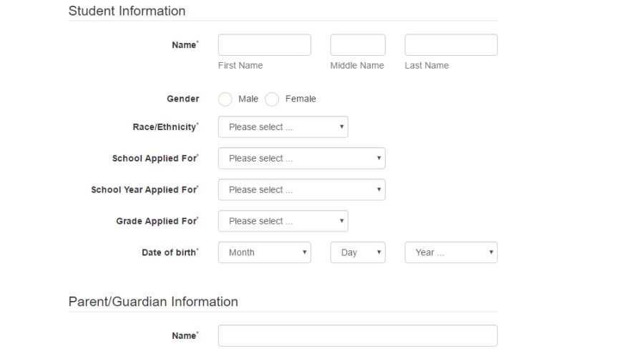Click the "Race/Ethnicity" field label

pyautogui.click(x=160, y=127)
